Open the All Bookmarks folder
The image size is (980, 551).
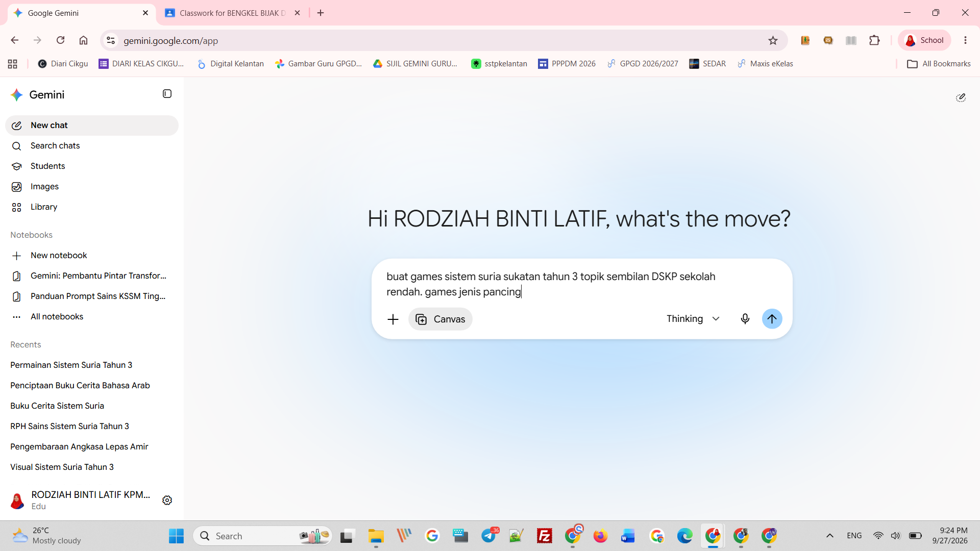tap(939, 64)
